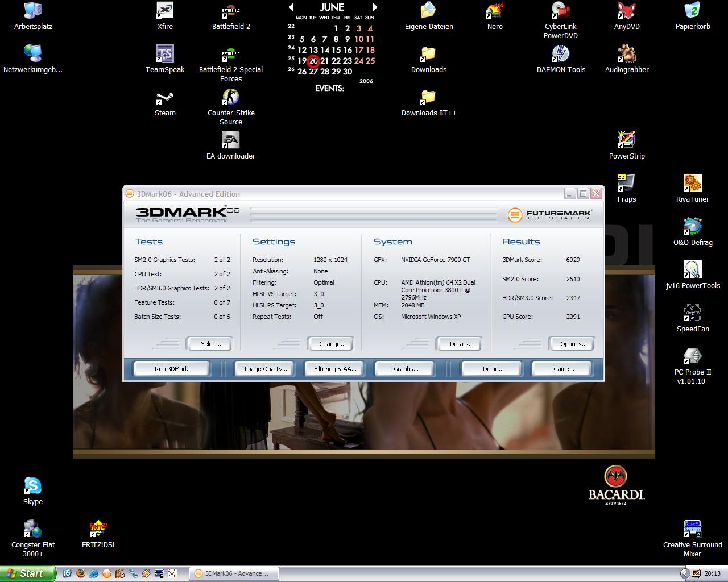This screenshot has height=582, width=728.
Task: Launch the Xfire desktop shortcut
Action: coord(165,16)
